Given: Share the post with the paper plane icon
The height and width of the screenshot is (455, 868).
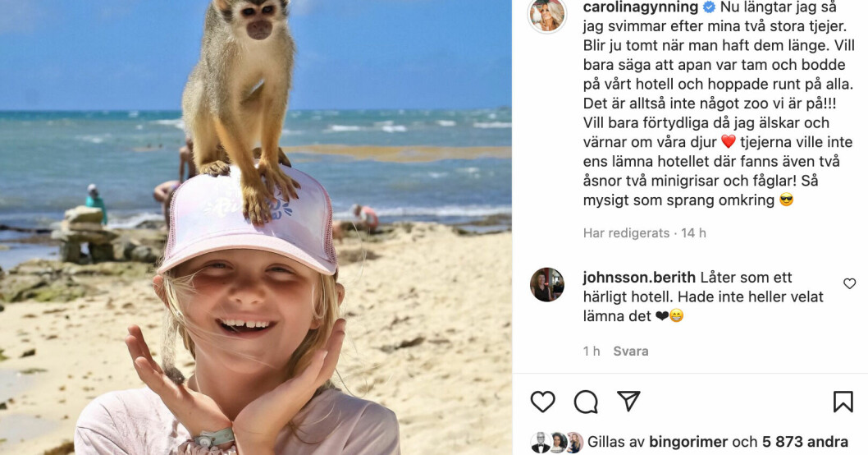Looking at the screenshot, I should 629,402.
